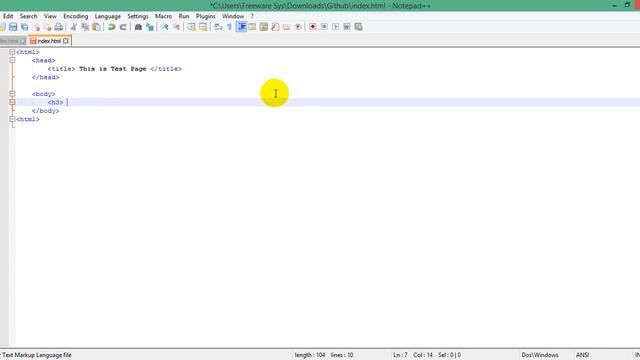Click the Undo arrow icon
The width and height of the screenshot is (640, 360).
coord(111,27)
